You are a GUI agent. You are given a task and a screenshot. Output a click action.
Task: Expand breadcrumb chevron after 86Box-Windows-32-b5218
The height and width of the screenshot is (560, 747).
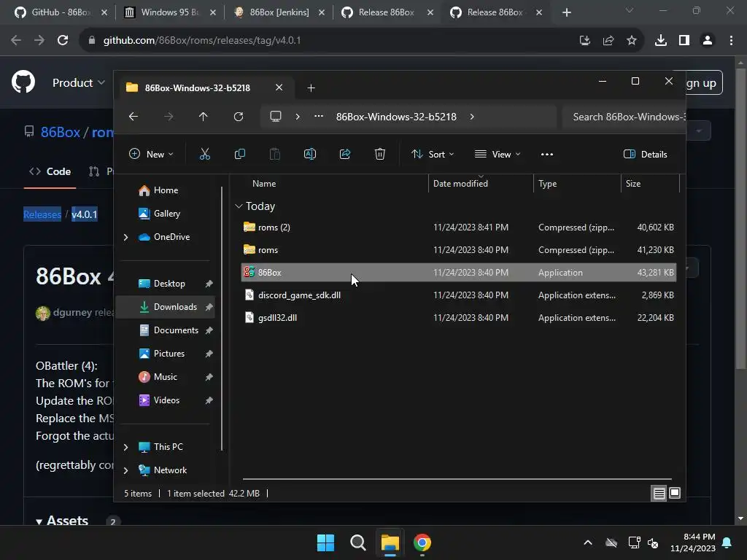(x=472, y=117)
